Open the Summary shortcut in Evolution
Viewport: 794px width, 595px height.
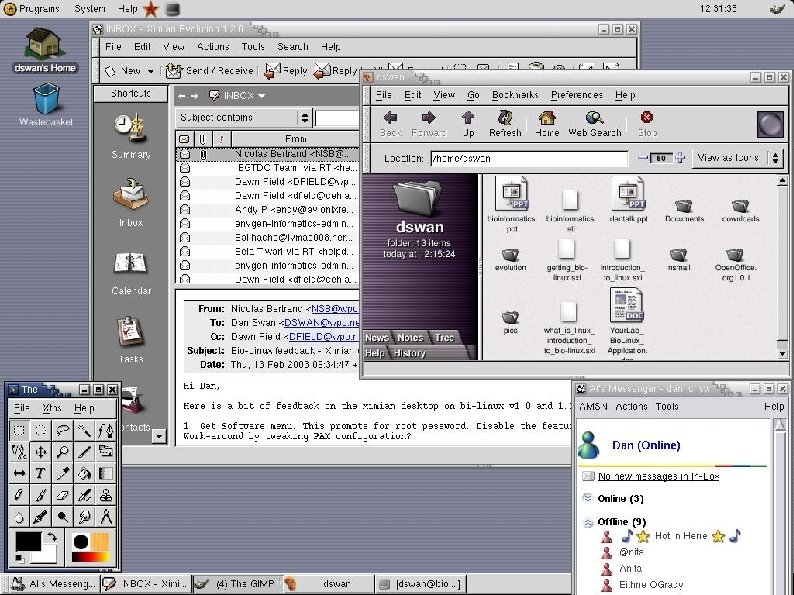131,137
